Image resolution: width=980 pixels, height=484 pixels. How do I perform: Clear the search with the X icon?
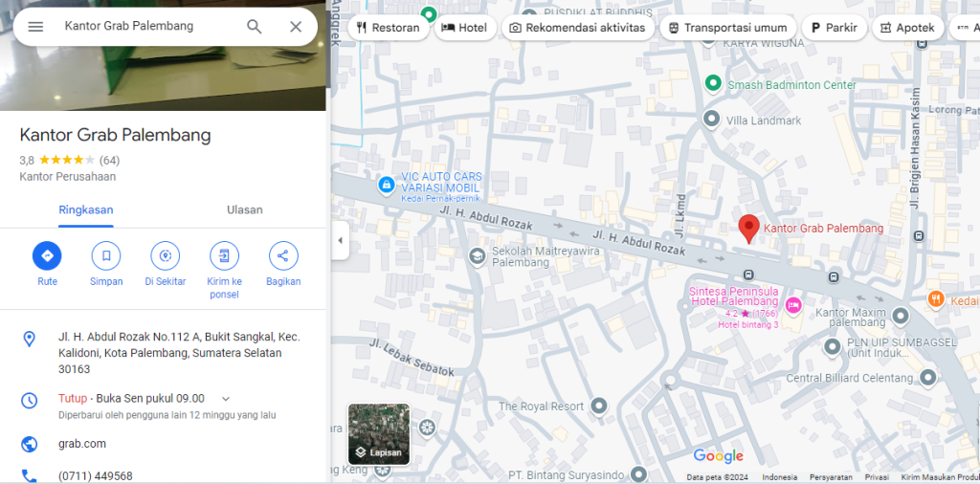(x=296, y=27)
